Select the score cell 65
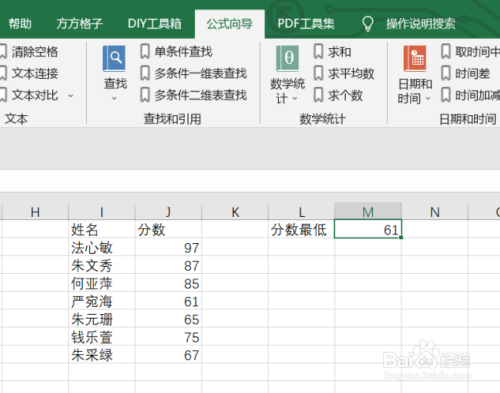Image resolution: width=500 pixels, height=393 pixels. click(168, 319)
